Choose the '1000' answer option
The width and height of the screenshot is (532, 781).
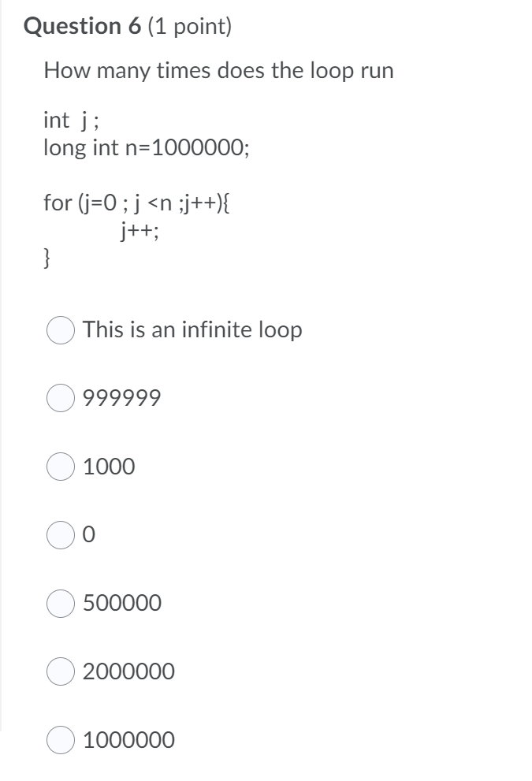60,467
